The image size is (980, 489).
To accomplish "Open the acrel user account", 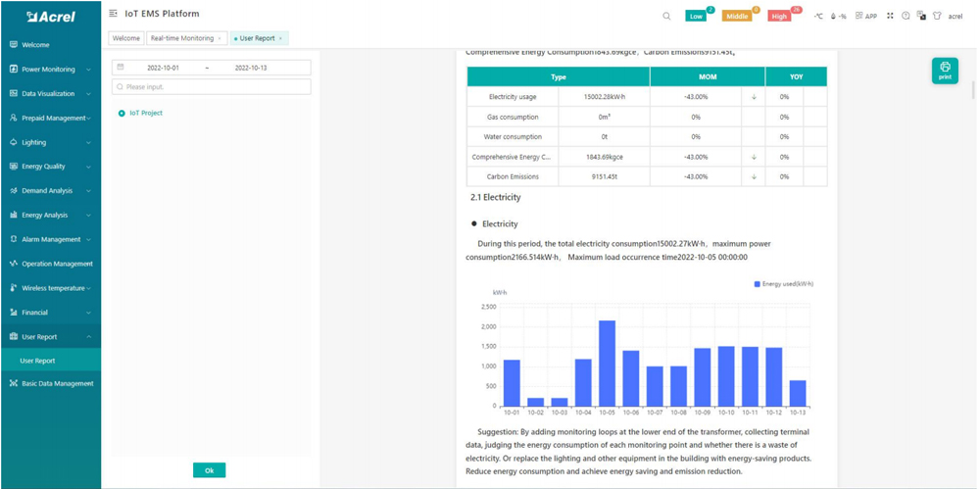I will 955,17.
